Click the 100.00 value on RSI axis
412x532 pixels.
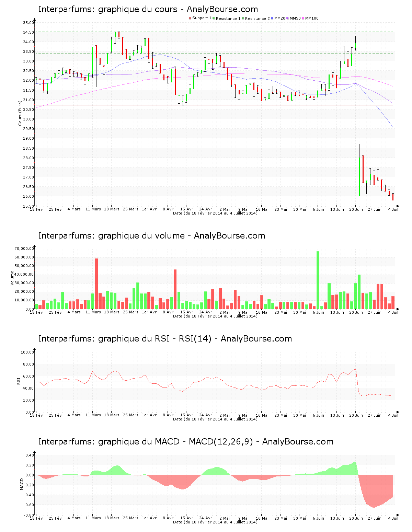coord(27,352)
